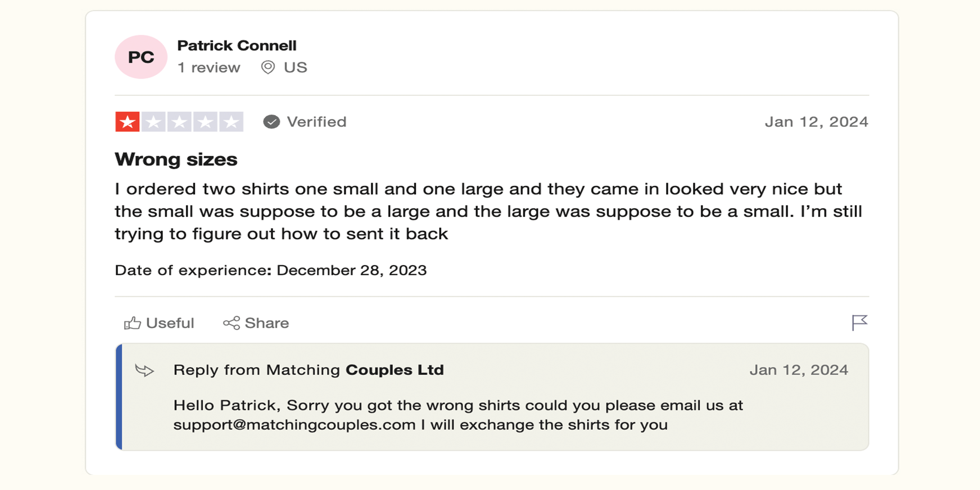Click the fifth grey star
The height and width of the screenshot is (490, 980).
pyautogui.click(x=231, y=122)
